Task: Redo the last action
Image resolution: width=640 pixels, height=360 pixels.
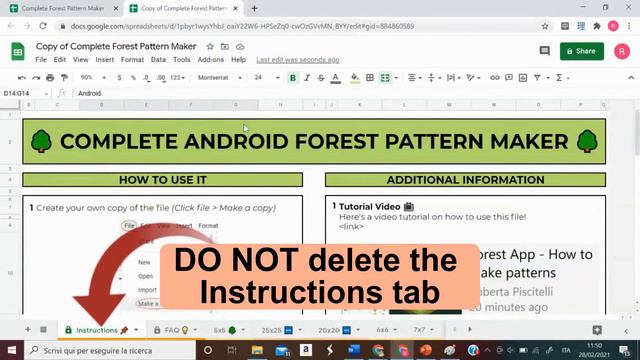Action: tap(36, 78)
